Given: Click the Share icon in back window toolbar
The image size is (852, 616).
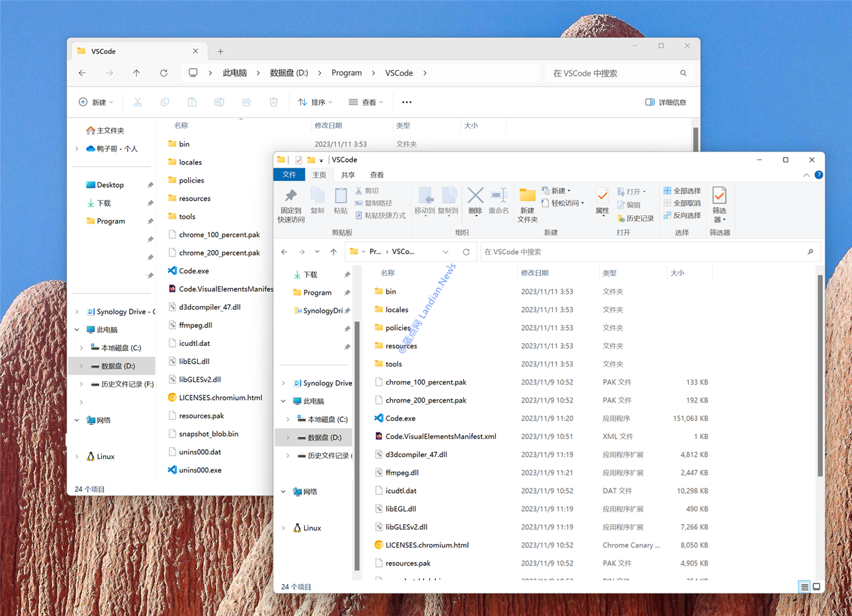Looking at the screenshot, I should tap(246, 102).
